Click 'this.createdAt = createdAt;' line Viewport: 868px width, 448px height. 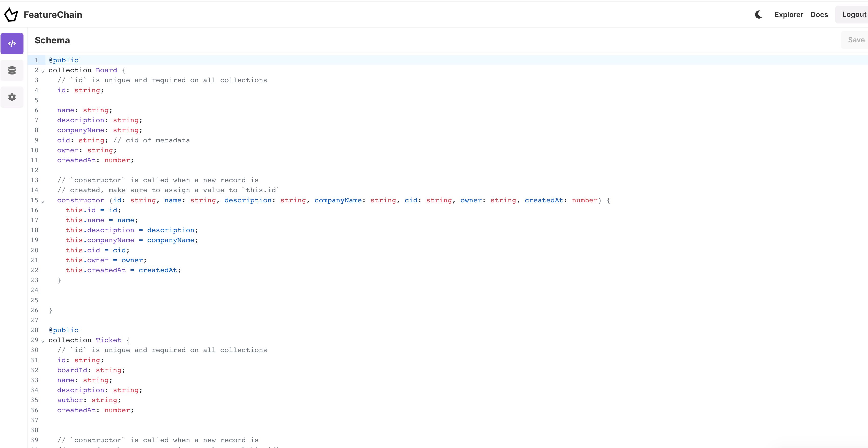tap(123, 270)
